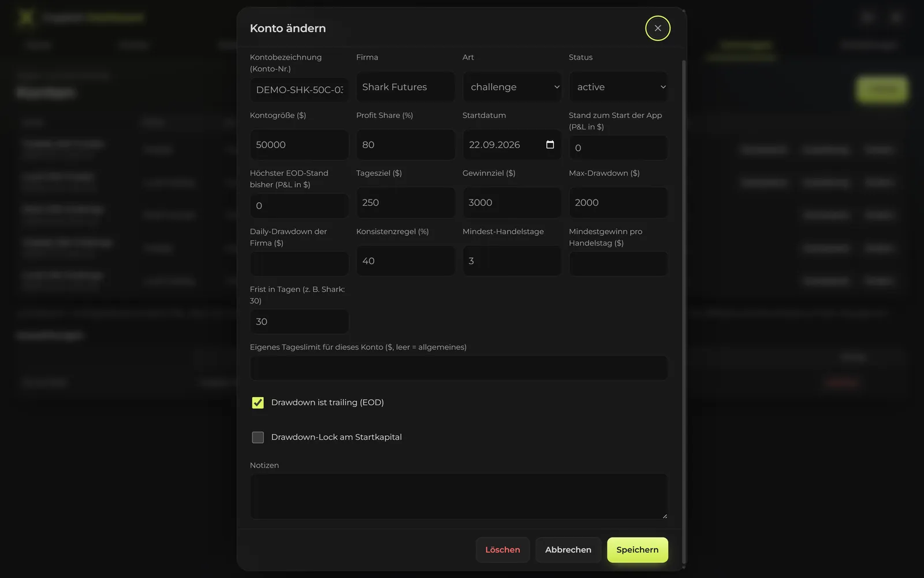Open the Art dropdown showing challenge

coord(512,87)
